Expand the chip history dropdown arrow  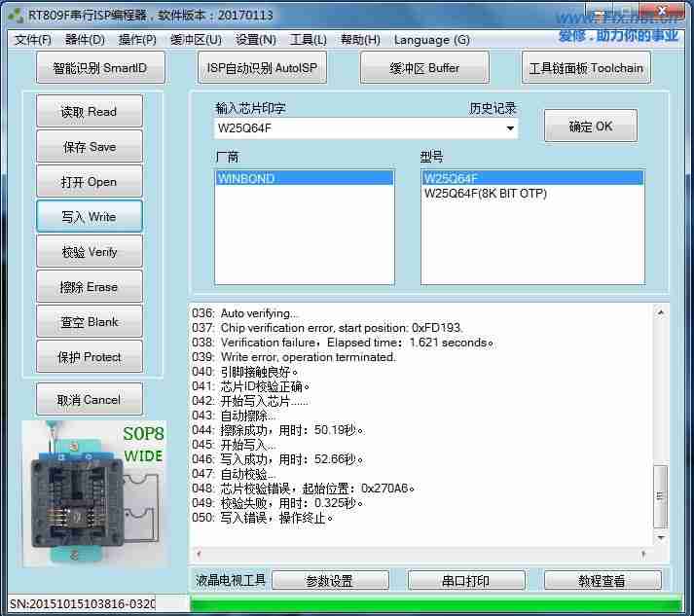pyautogui.click(x=509, y=128)
